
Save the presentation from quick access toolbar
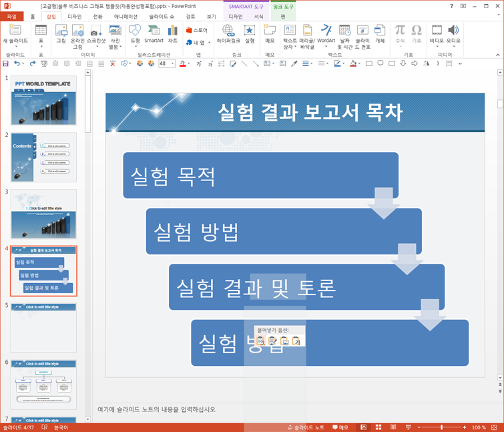[x=5, y=63]
